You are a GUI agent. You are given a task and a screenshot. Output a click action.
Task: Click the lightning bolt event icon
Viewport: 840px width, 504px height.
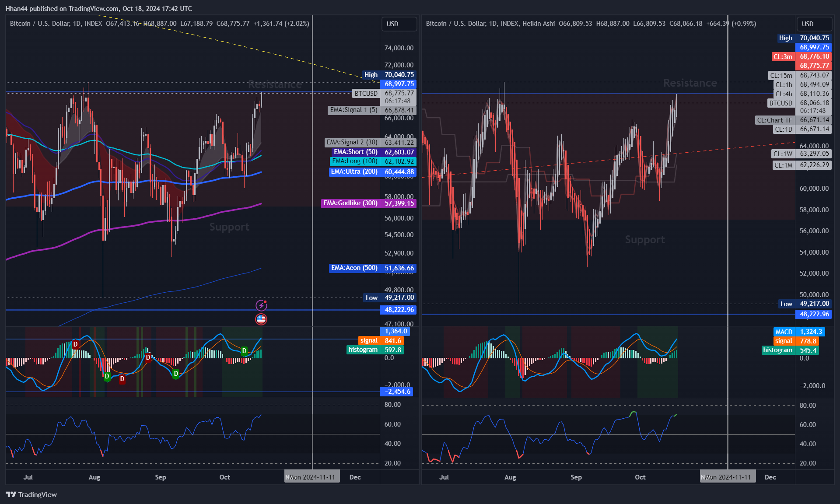pos(261,305)
